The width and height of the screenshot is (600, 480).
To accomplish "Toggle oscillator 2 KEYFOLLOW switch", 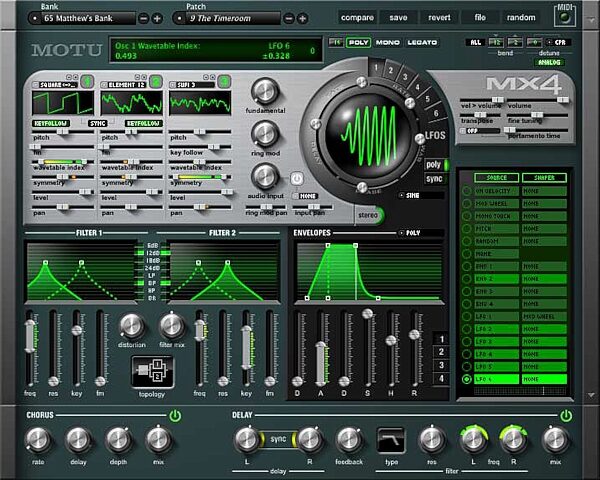I will (144, 123).
